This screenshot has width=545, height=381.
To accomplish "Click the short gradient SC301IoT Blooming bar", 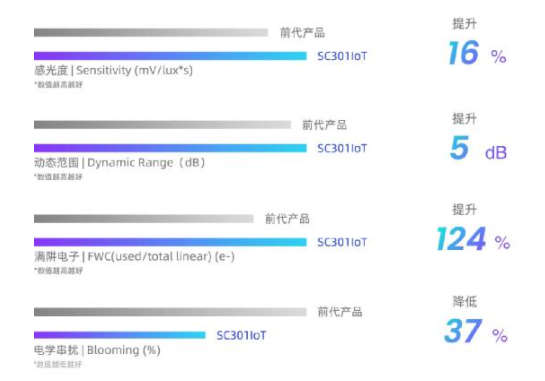I will (120, 335).
